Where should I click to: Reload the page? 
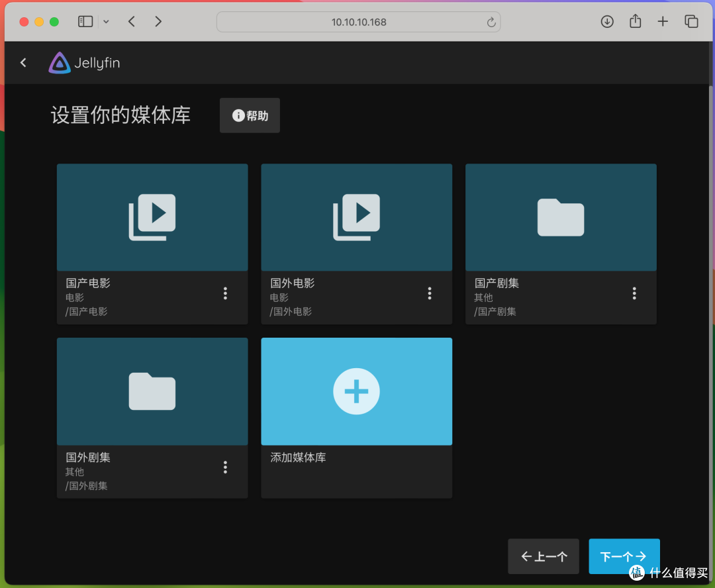coord(491,22)
